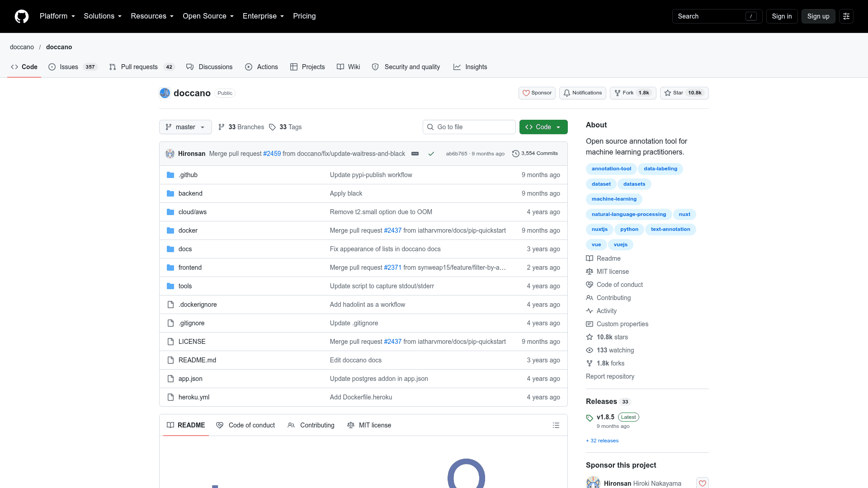This screenshot has width=868, height=488.
Task: View 33 Branches link
Action: click(x=241, y=127)
